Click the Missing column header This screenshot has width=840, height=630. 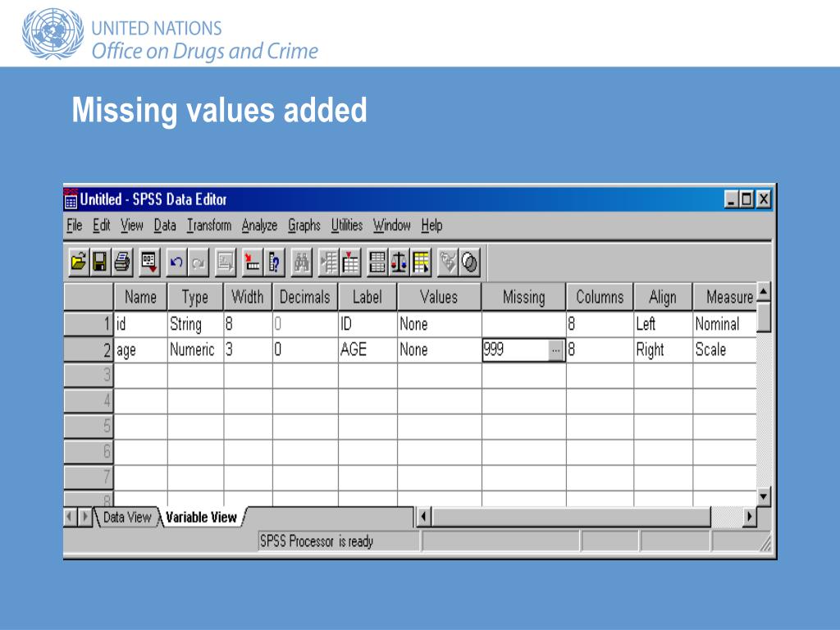pos(524,297)
